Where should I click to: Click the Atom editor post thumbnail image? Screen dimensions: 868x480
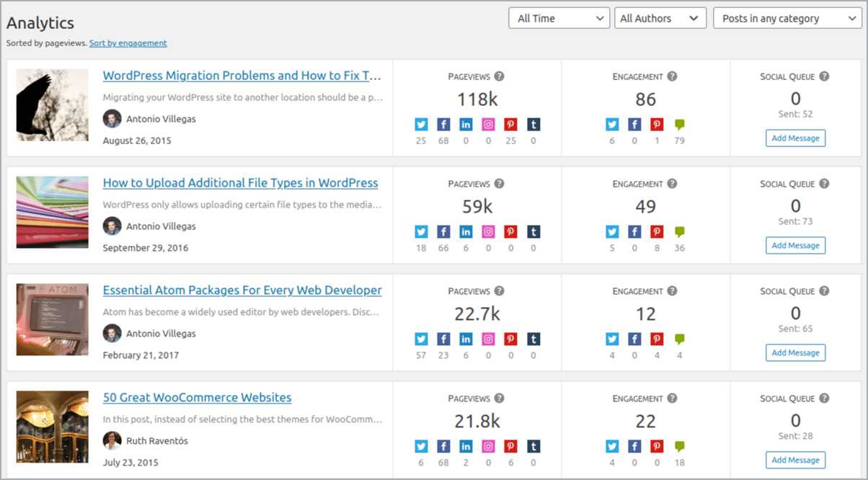51,320
